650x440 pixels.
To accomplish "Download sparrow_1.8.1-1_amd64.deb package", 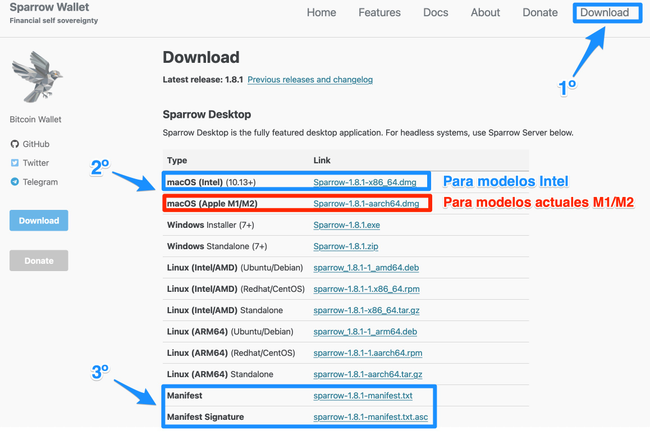I will [365, 268].
